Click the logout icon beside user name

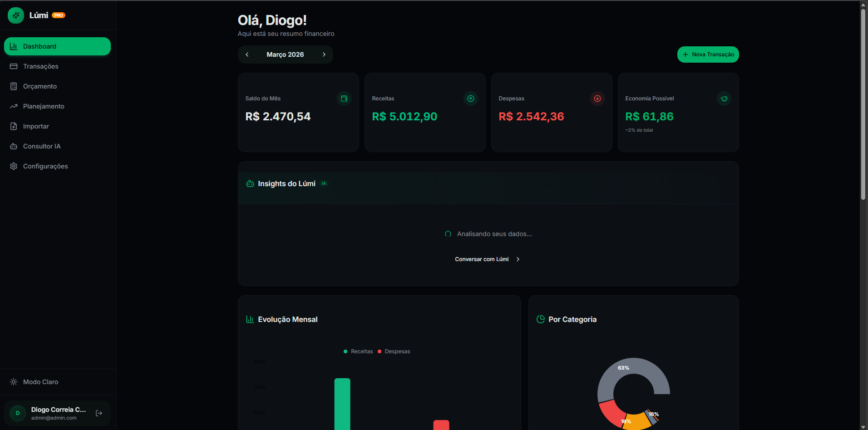(x=99, y=413)
